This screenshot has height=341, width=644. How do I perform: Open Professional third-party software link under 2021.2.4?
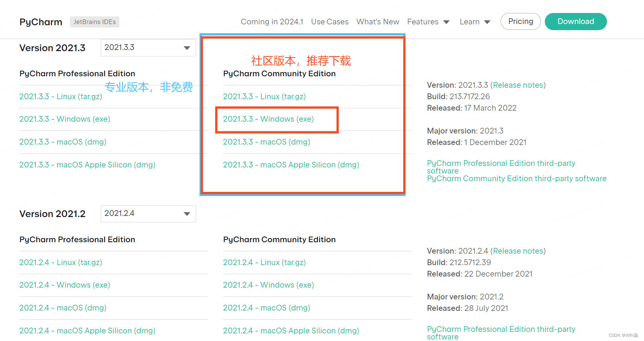(x=501, y=333)
